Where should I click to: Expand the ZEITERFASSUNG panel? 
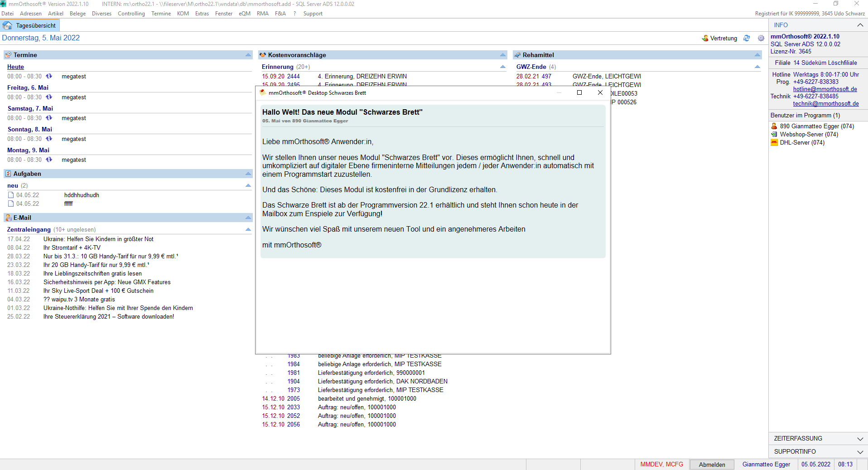pos(860,438)
